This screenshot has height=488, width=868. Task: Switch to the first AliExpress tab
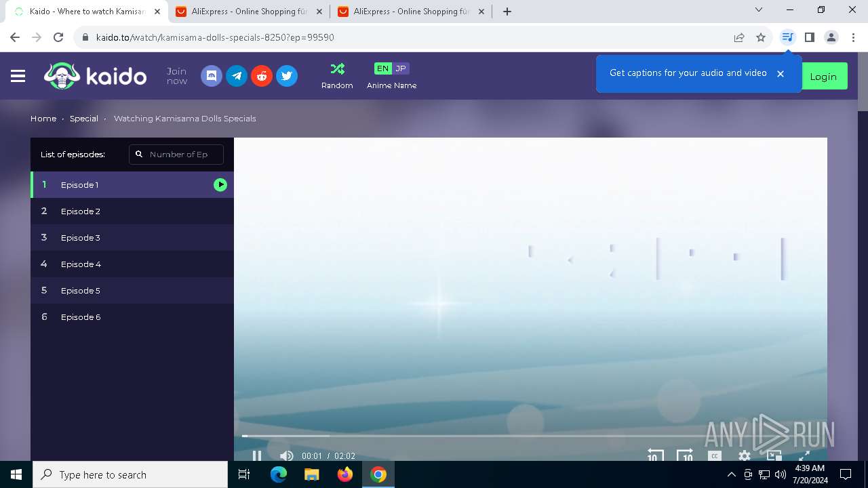(250, 12)
